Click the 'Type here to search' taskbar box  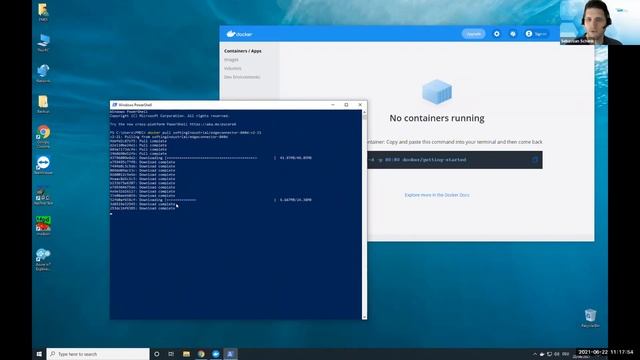click(98, 354)
